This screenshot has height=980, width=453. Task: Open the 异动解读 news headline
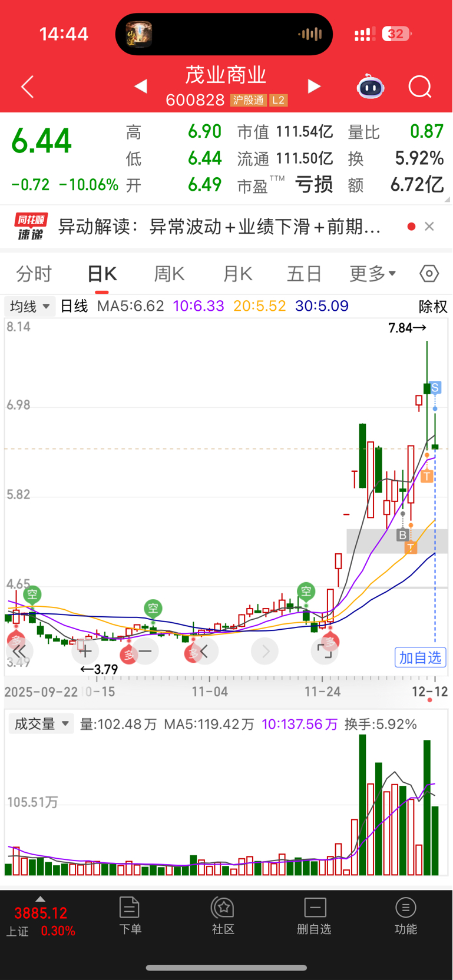pos(219,227)
